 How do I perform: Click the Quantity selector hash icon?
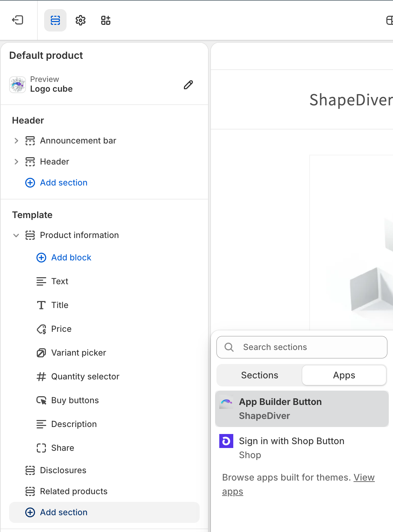click(41, 377)
